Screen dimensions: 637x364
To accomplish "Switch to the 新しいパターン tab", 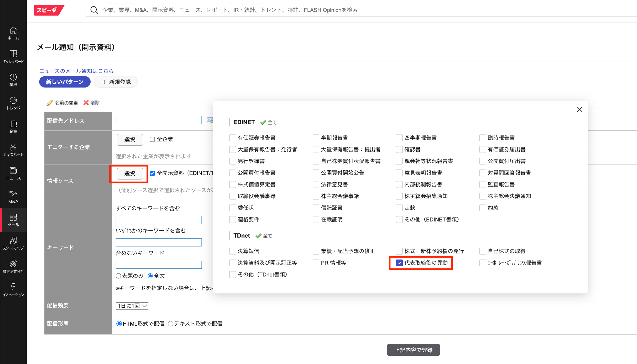I will [65, 82].
